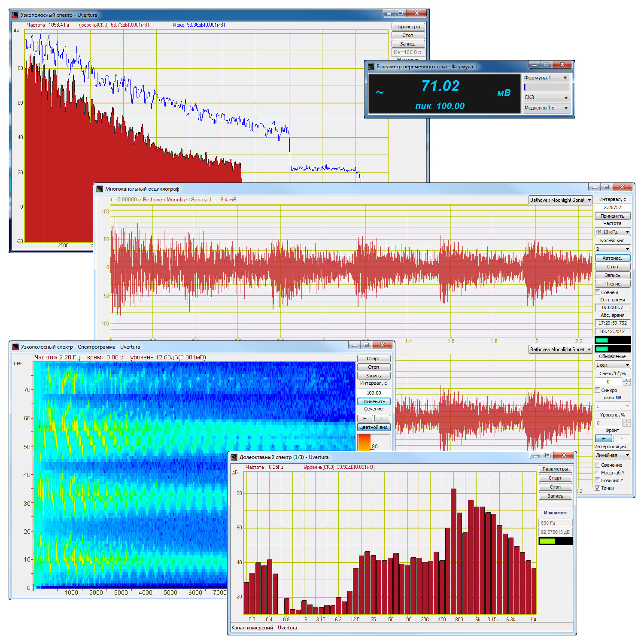Enable the Свечение checkbox

(x=597, y=465)
